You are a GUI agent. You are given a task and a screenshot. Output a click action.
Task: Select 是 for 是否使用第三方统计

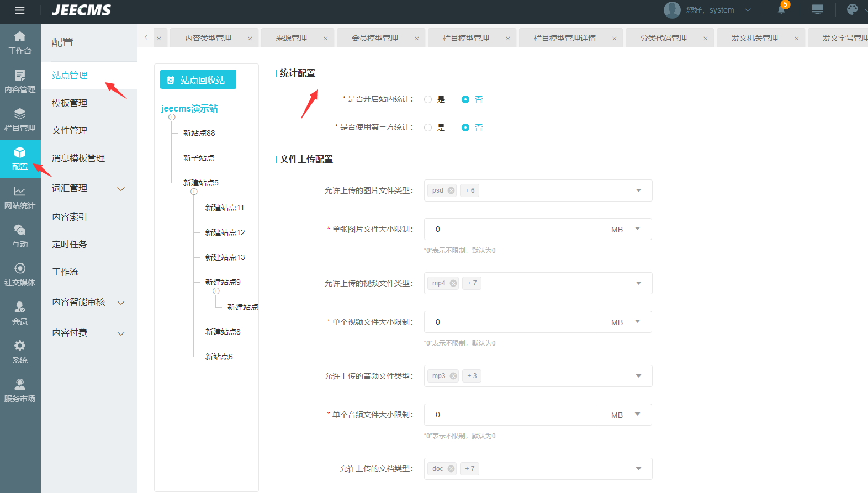428,128
